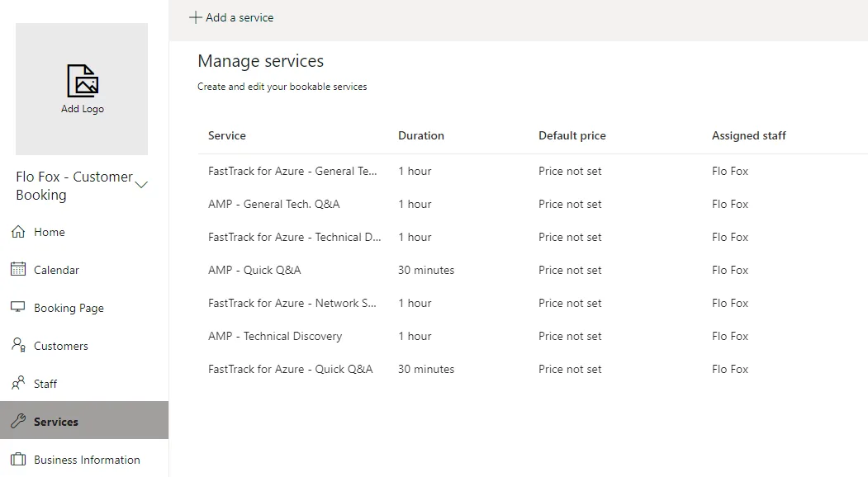The width and height of the screenshot is (868, 477).
Task: Open FastTrack for Azure - Quick Q&A service
Action: 291,369
